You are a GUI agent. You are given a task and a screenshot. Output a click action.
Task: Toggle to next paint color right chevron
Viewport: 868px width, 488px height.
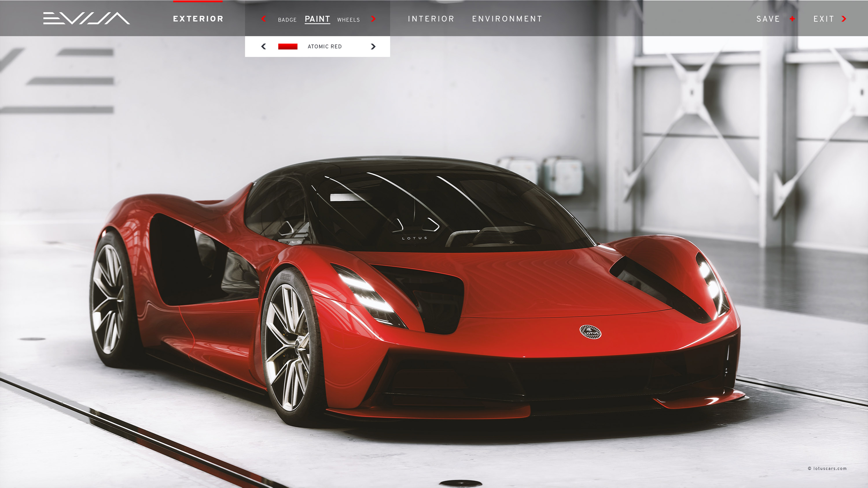click(x=373, y=47)
